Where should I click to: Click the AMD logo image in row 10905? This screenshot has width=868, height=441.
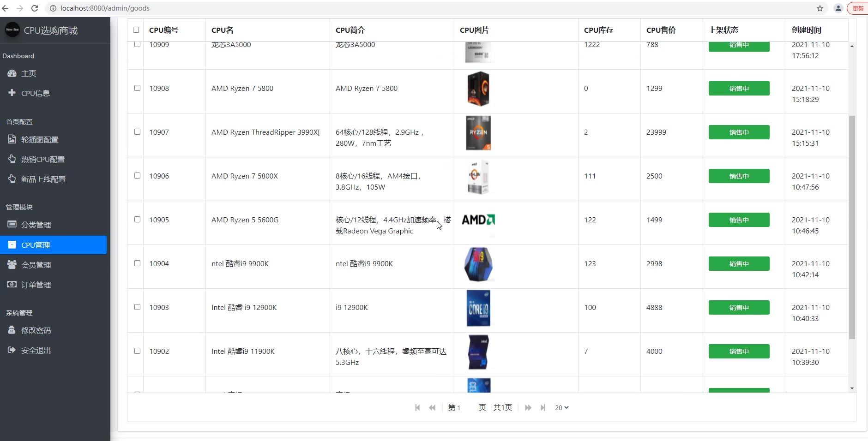tap(478, 220)
